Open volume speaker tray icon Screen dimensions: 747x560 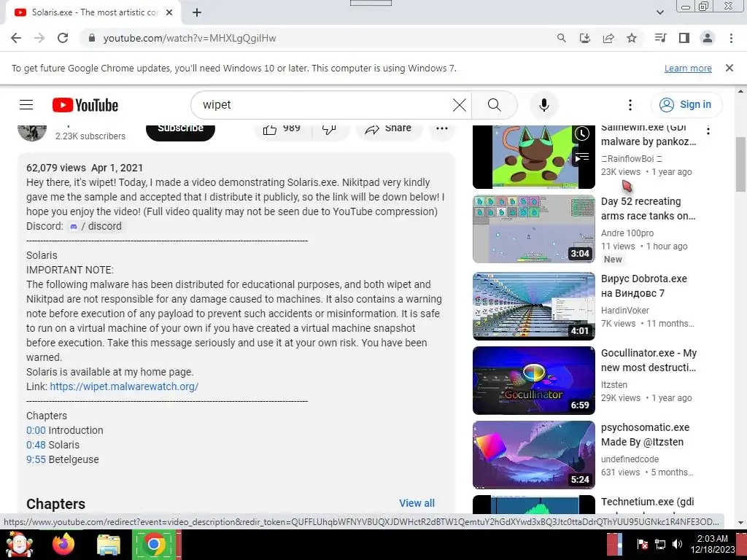tap(677, 544)
